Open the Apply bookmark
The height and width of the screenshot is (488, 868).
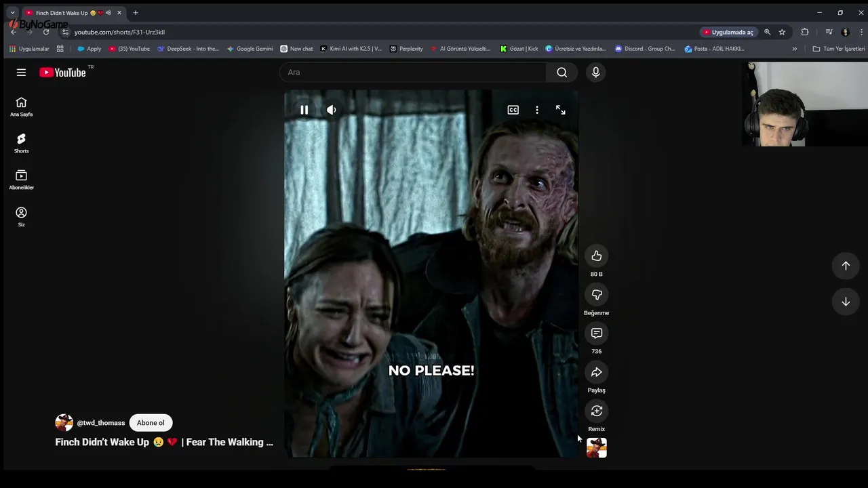click(89, 49)
